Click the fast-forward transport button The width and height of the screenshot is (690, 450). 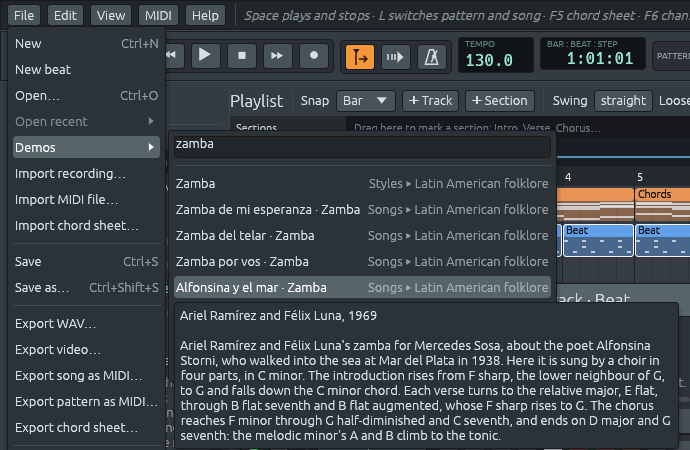click(277, 55)
